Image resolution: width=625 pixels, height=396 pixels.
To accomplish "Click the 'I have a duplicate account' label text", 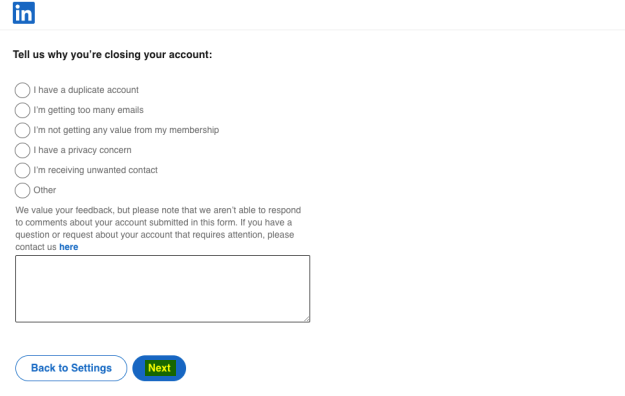I will [86, 90].
